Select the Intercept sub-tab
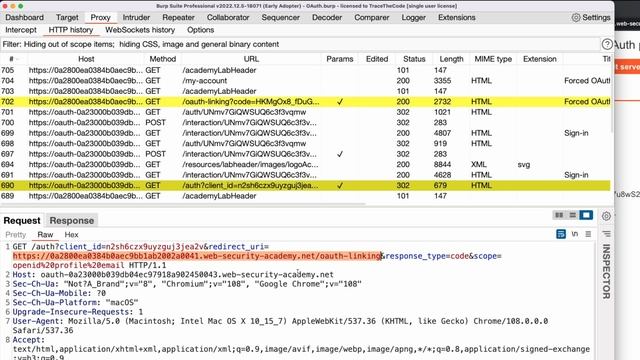The height and width of the screenshot is (360, 640). 21,30
